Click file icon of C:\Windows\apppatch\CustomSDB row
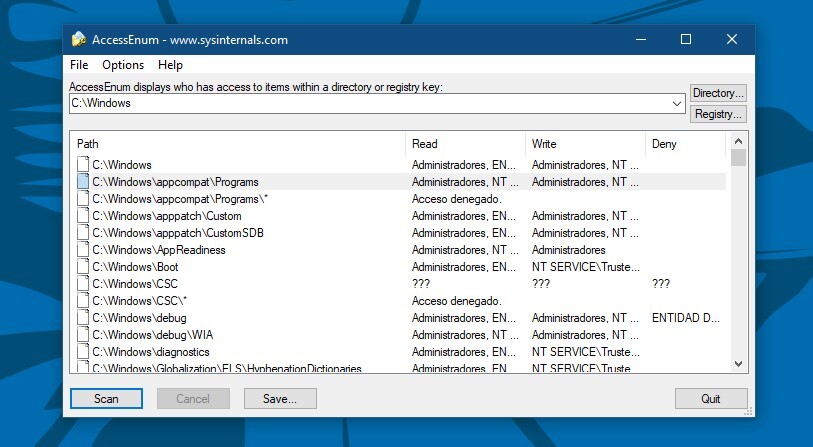Screen dimensions: 813x447 [x=83, y=233]
